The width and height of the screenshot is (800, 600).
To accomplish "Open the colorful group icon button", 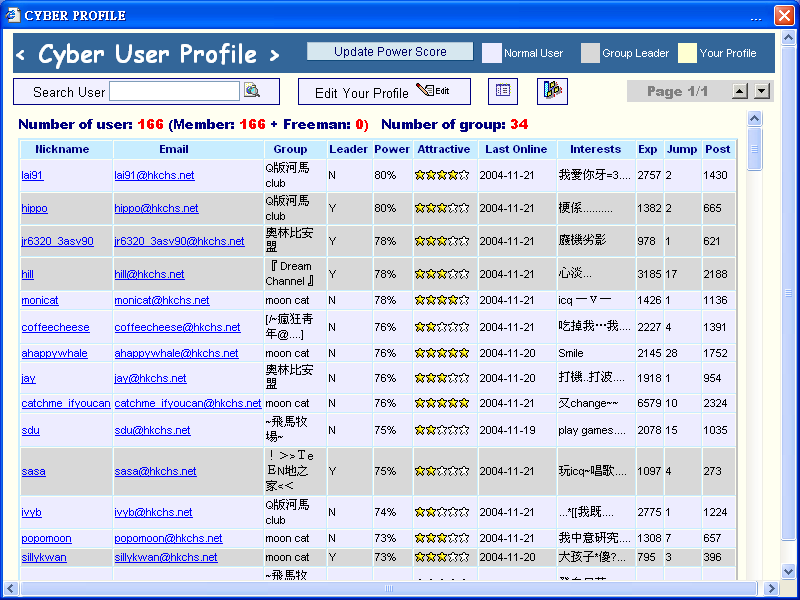I will 552,91.
